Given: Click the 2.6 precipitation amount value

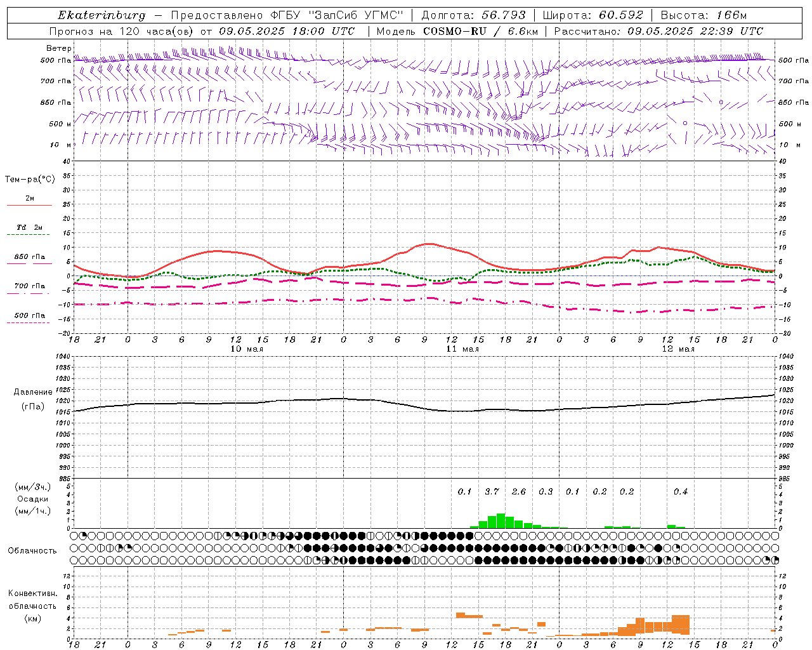Looking at the screenshot, I should tap(519, 492).
